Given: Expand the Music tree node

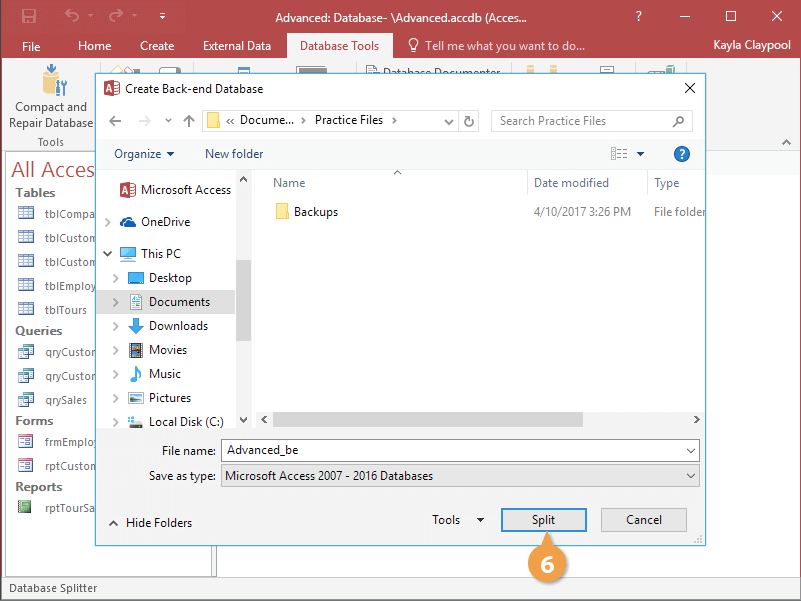Looking at the screenshot, I should (x=115, y=374).
